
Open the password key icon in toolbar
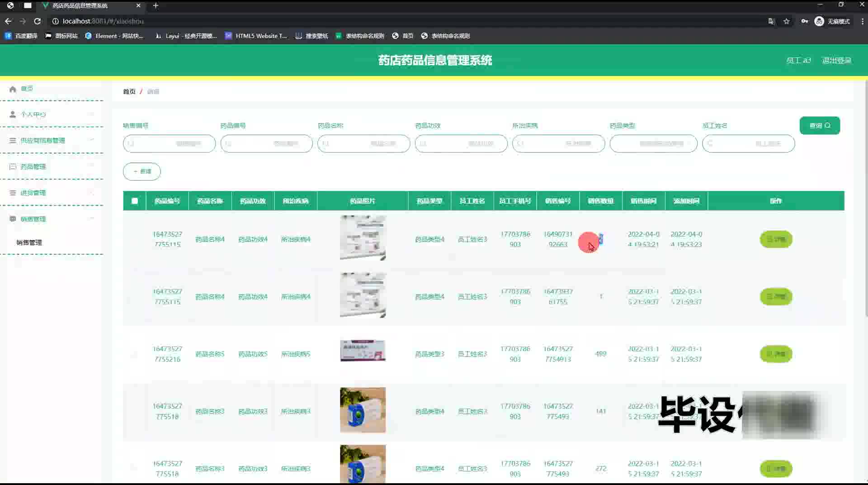click(805, 21)
